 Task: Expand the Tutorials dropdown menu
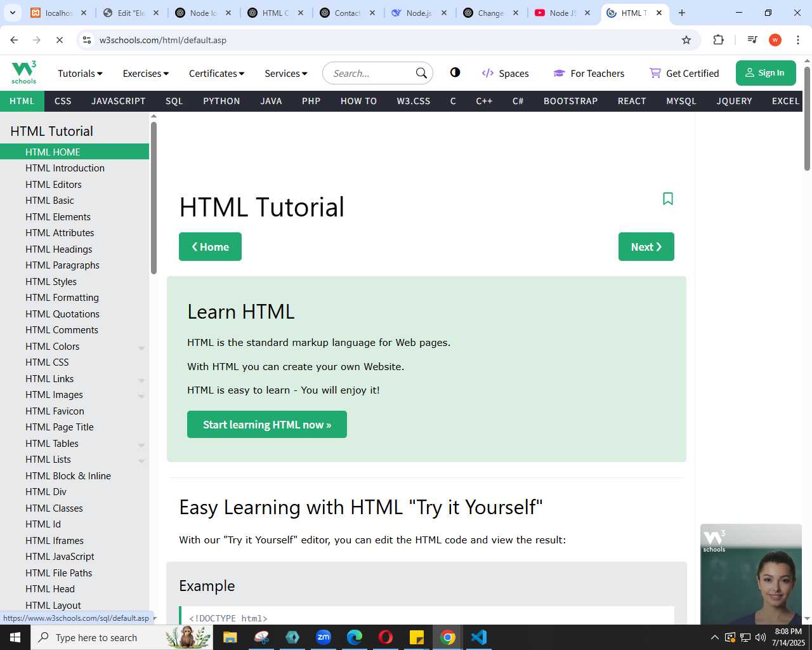point(80,74)
